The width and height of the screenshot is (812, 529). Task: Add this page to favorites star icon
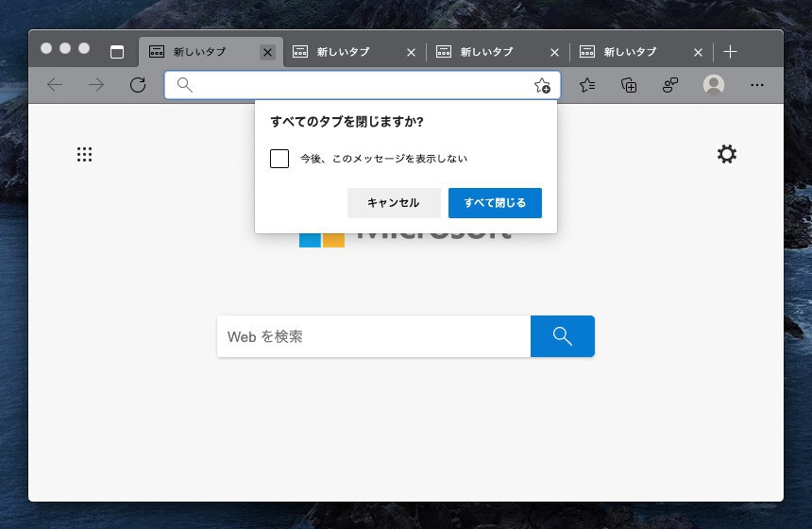(542, 85)
